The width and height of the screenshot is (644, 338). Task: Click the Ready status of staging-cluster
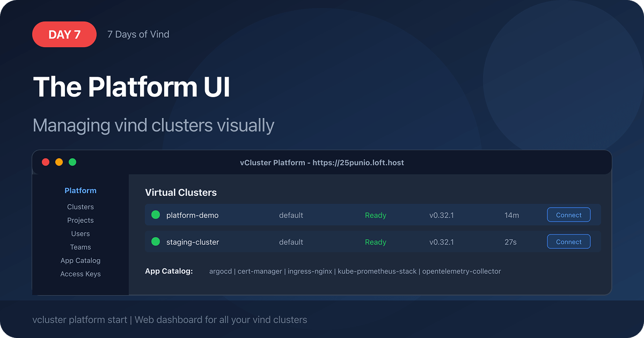(x=376, y=242)
